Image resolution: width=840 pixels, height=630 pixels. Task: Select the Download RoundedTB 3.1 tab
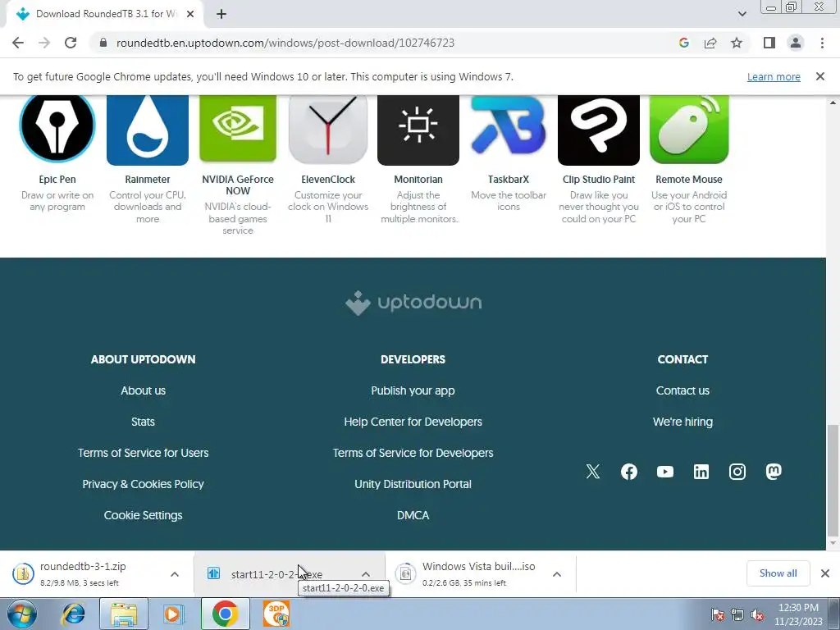point(105,14)
